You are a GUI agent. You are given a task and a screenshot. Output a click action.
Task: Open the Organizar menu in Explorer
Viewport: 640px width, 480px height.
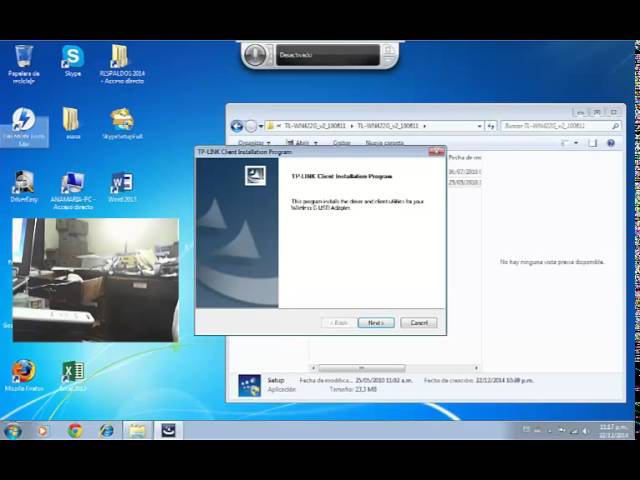pyautogui.click(x=254, y=143)
